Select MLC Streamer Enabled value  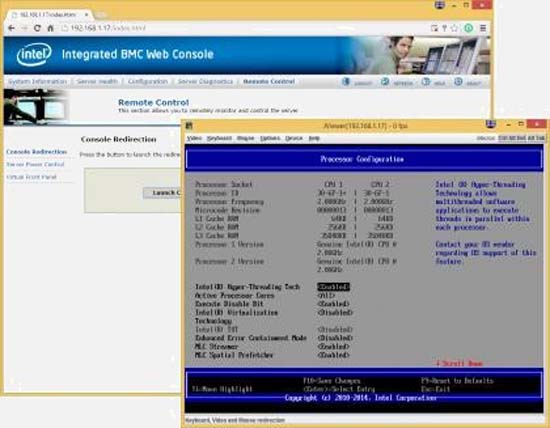click(x=333, y=347)
